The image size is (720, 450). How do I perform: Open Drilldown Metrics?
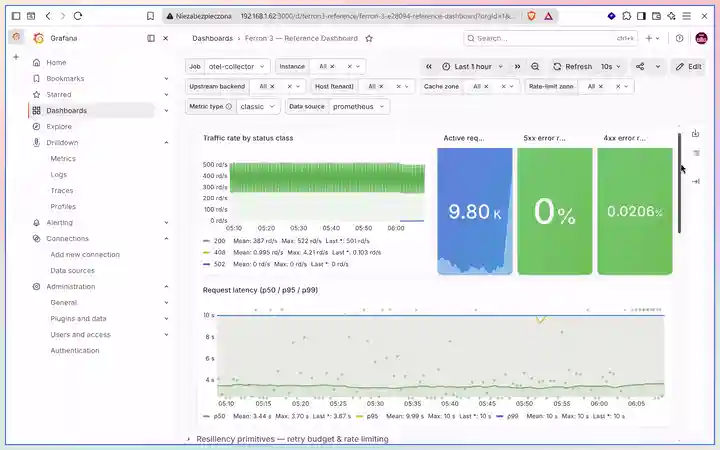pyautogui.click(x=63, y=158)
